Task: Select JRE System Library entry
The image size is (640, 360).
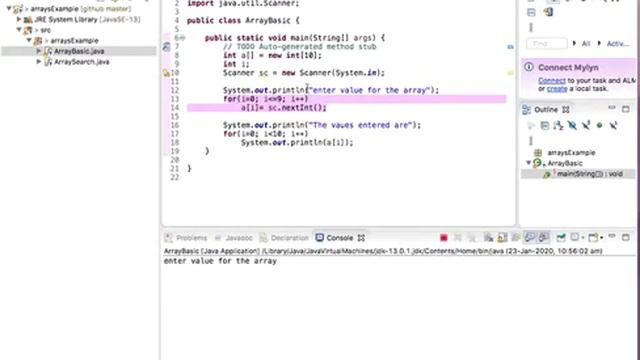Action: 87,20
